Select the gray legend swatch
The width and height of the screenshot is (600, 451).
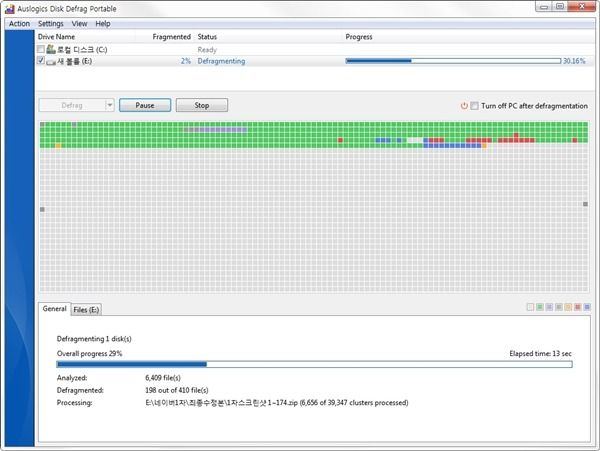[559, 307]
